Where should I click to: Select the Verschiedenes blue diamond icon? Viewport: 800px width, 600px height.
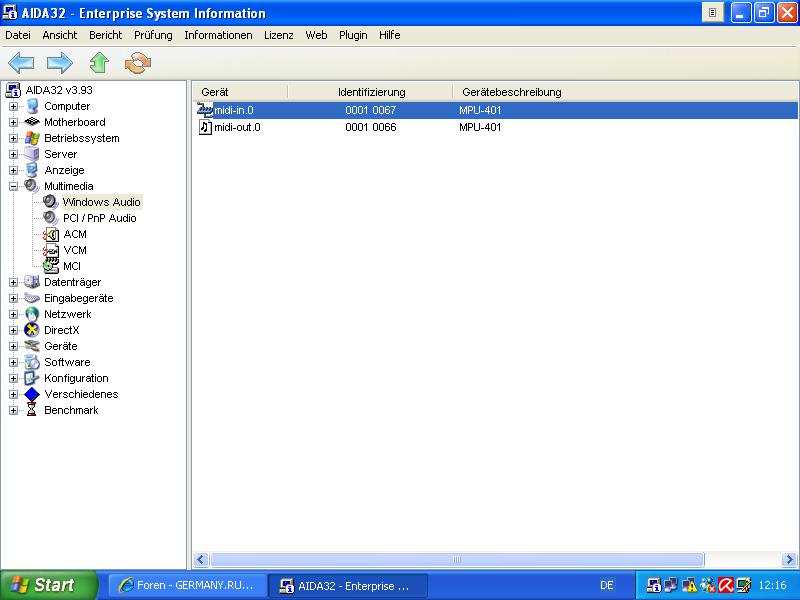point(32,394)
